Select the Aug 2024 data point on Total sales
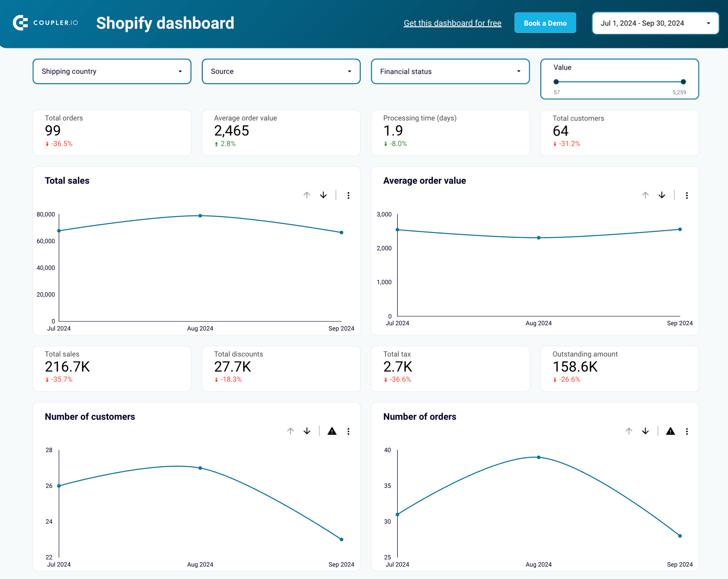The width and height of the screenshot is (728, 579). click(200, 215)
